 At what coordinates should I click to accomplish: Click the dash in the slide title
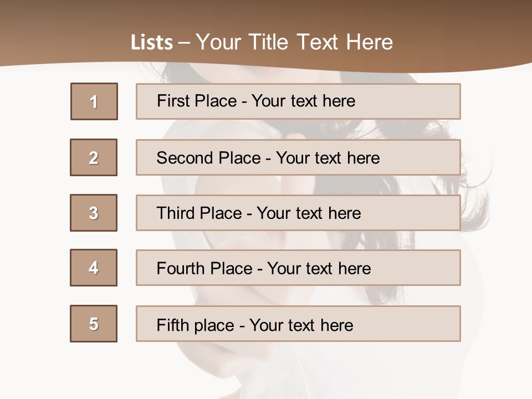(185, 43)
